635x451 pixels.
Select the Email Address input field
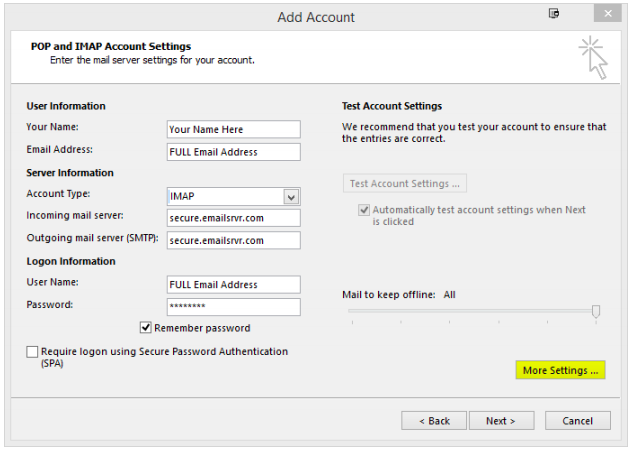(x=234, y=152)
